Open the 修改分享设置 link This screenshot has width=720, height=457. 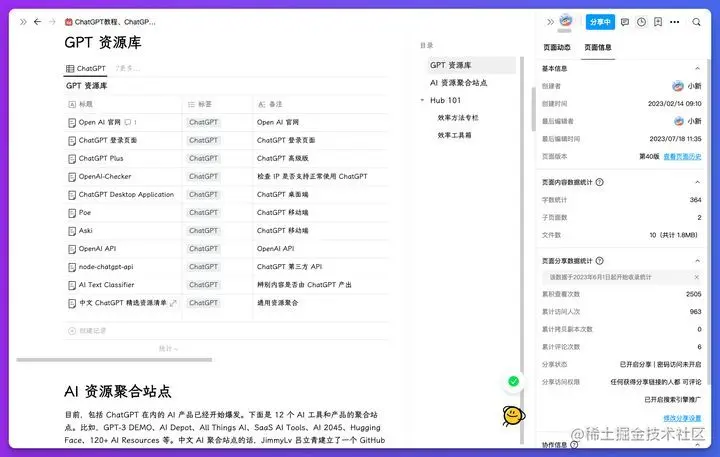[682, 418]
